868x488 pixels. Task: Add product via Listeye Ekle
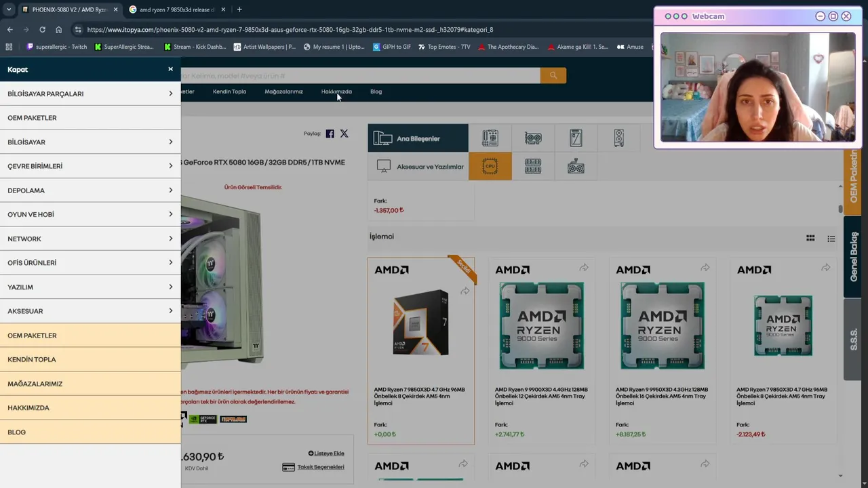click(326, 453)
